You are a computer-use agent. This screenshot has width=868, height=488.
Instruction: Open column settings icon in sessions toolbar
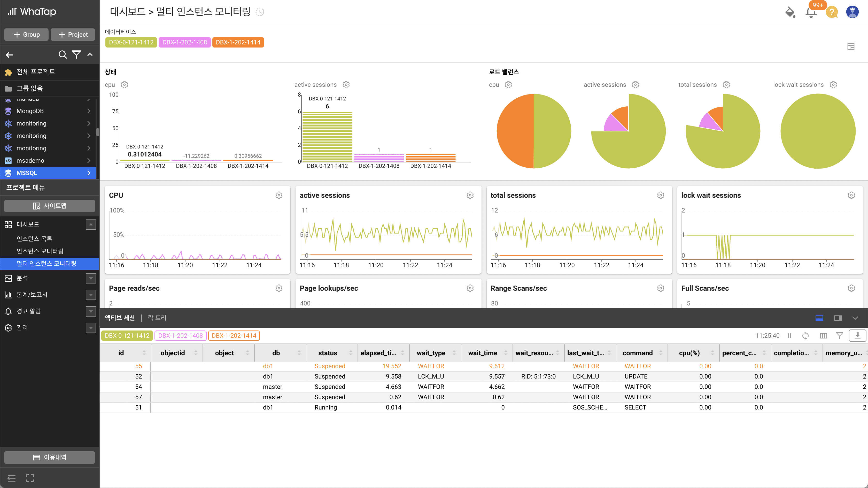pyautogui.click(x=823, y=335)
